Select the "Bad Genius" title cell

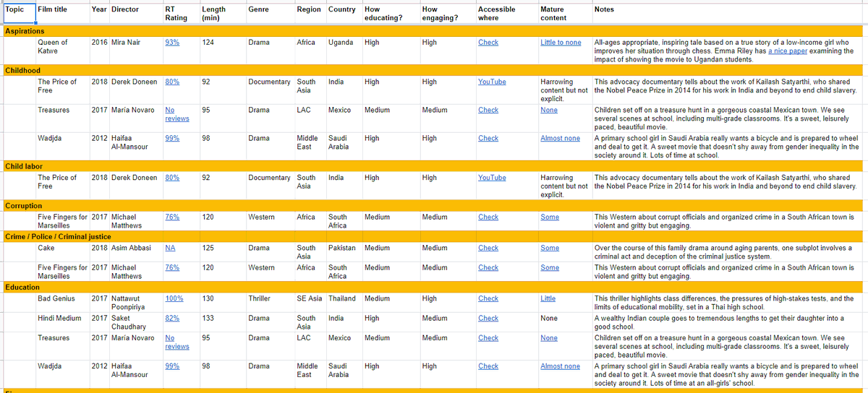(x=62, y=303)
